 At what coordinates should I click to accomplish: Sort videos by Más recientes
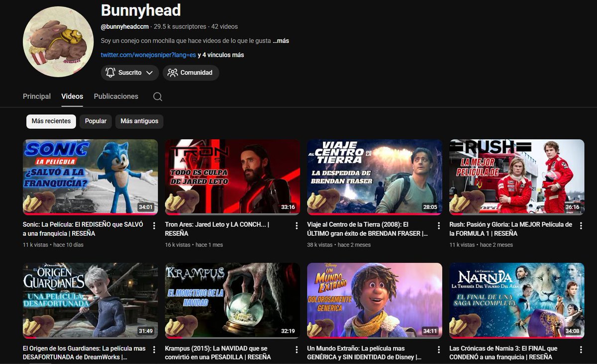[51, 121]
